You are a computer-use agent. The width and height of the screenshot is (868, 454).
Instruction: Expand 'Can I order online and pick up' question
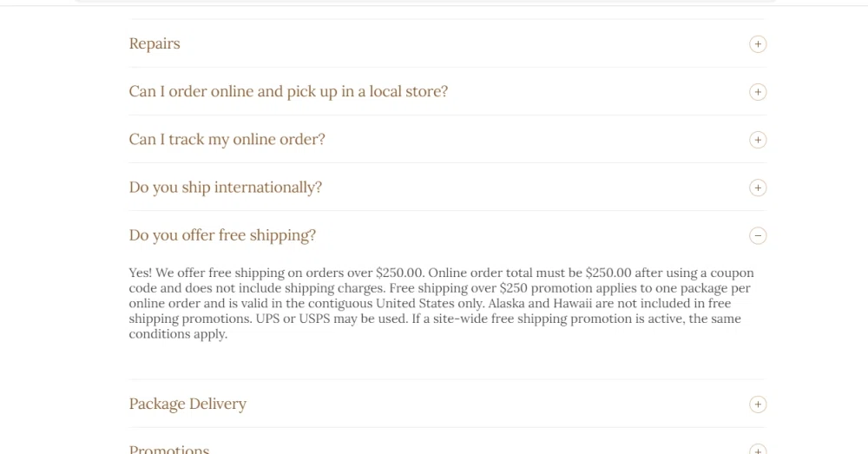click(x=288, y=92)
